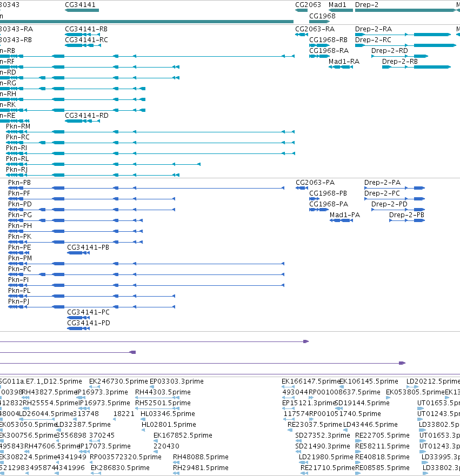Select transcript Pkn-RC

[x=18, y=137]
